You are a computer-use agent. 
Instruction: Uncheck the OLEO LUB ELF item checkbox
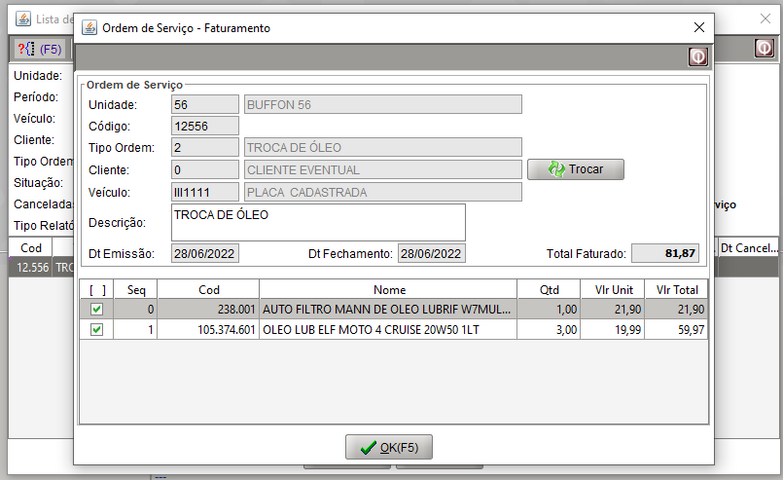tap(96, 329)
